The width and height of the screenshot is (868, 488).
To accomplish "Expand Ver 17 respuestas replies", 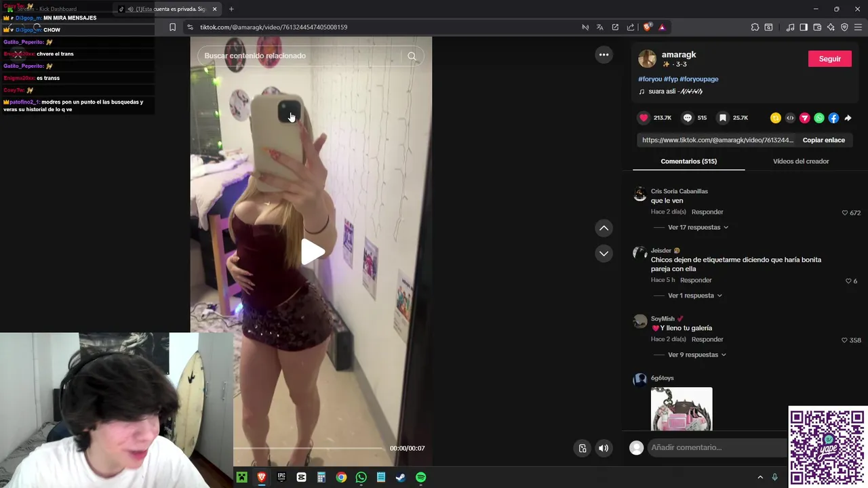I will (x=698, y=227).
